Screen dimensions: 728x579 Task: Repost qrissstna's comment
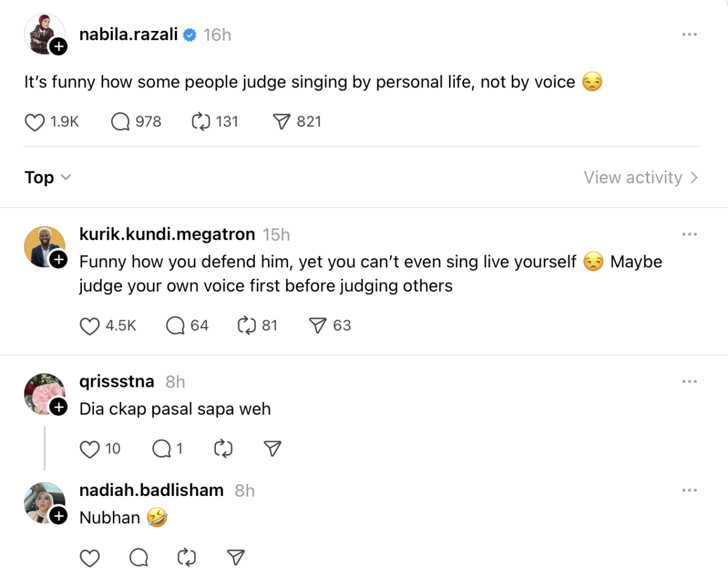223,449
